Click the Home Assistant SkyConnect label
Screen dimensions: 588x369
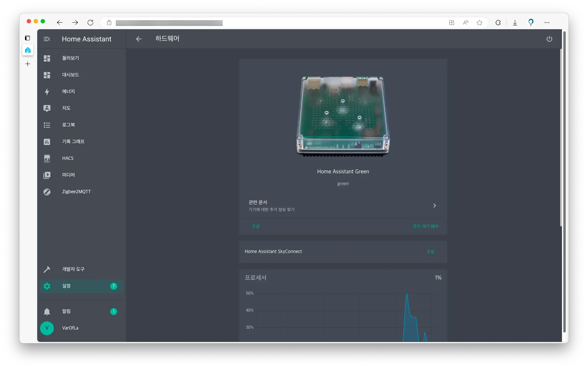click(x=273, y=251)
